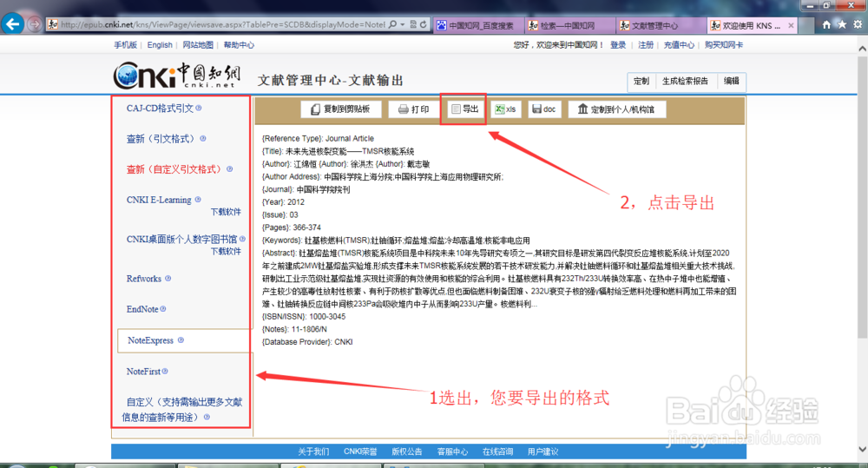Open the favorites star icon

842,25
